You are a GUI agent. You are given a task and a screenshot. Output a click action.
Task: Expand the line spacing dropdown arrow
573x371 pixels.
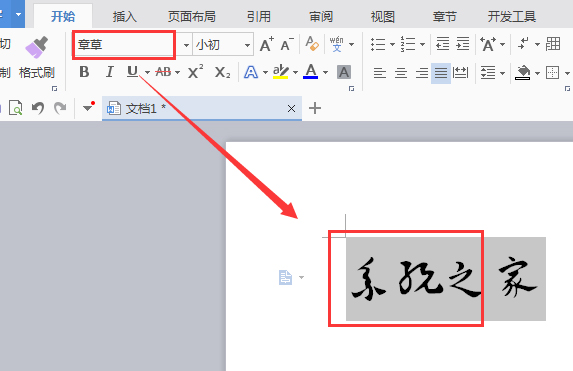click(502, 73)
